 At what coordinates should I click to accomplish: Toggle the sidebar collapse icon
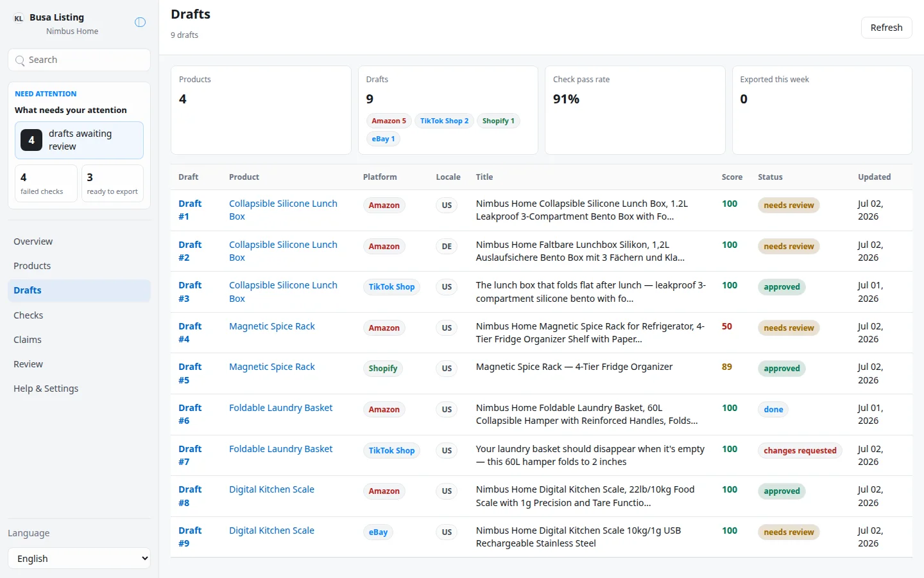click(140, 22)
